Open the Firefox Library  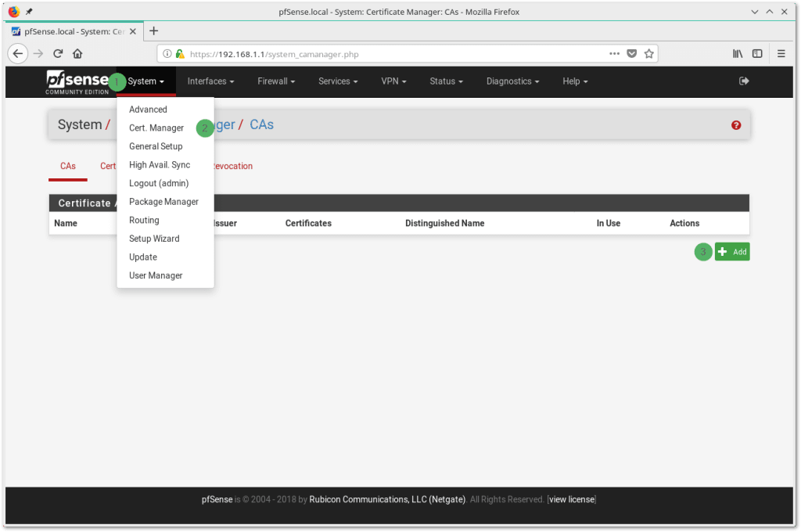[738, 54]
